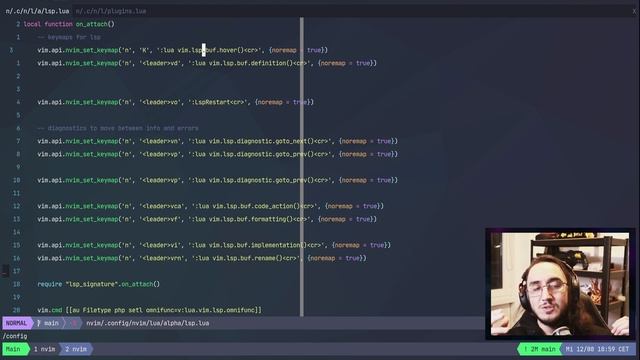The height and width of the screenshot is (360, 640).
Task: Click the goto_prev keymap on line 10
Action: tap(218, 180)
